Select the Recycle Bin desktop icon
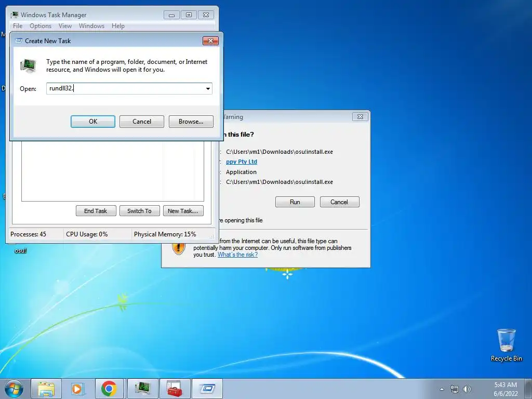This screenshot has height=399, width=532. click(506, 345)
